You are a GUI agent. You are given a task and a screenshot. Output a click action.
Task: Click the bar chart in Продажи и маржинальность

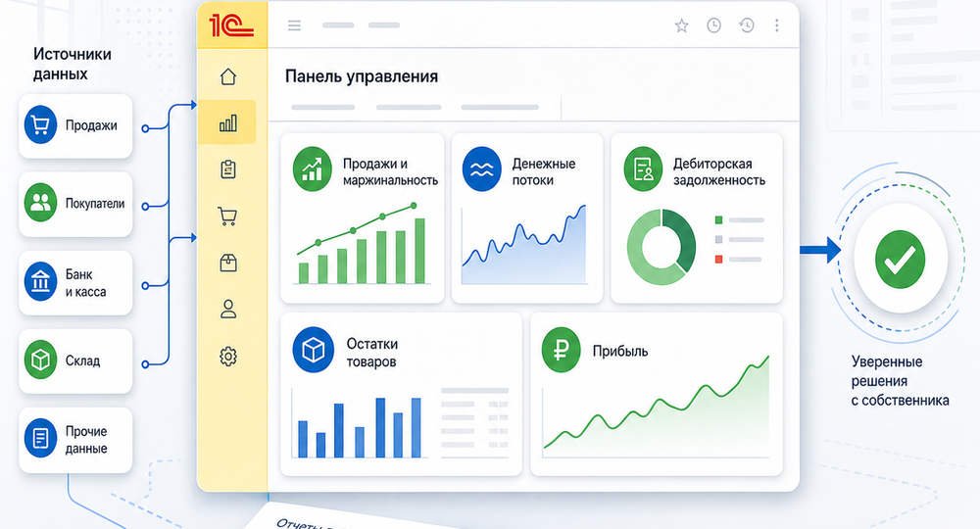click(x=362, y=244)
